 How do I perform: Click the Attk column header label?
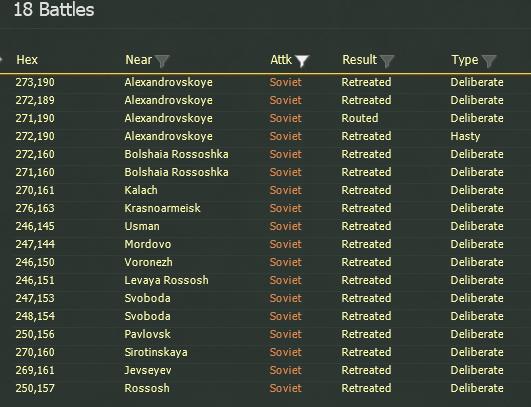(281, 60)
